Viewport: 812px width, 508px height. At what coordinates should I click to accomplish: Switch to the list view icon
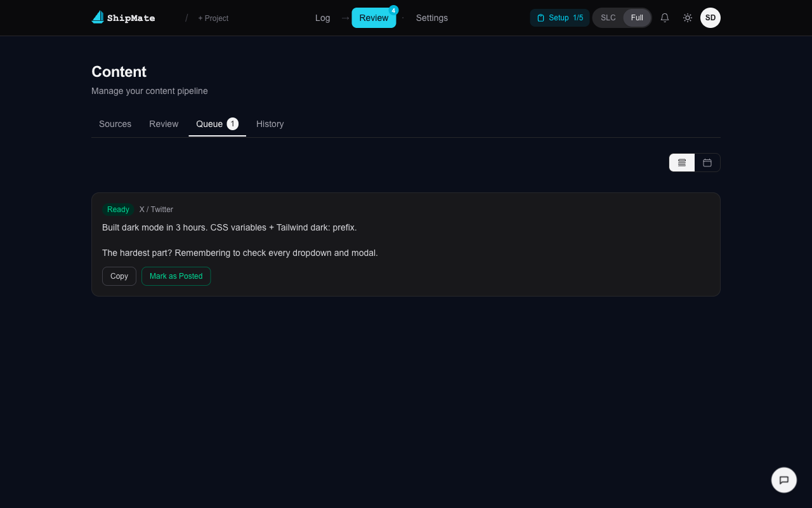(x=682, y=163)
